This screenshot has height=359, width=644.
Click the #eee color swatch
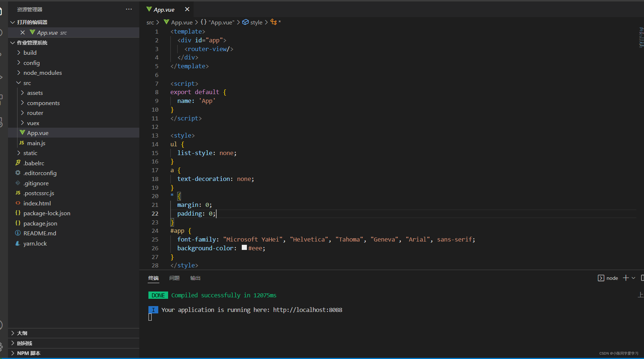[244, 248]
